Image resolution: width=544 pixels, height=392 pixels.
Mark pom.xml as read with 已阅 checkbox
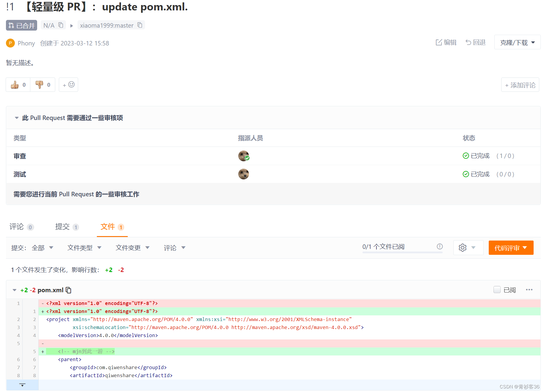[497, 290]
